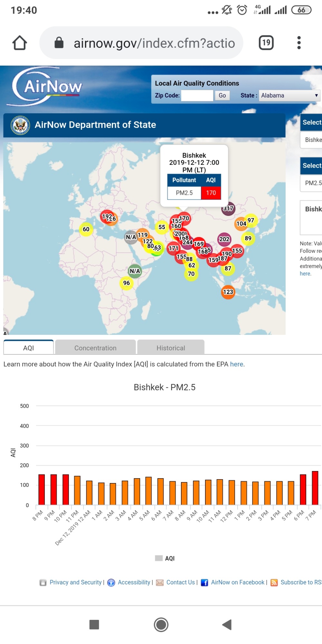Click the Zip Code input field
The image size is (322, 644).
click(x=197, y=96)
